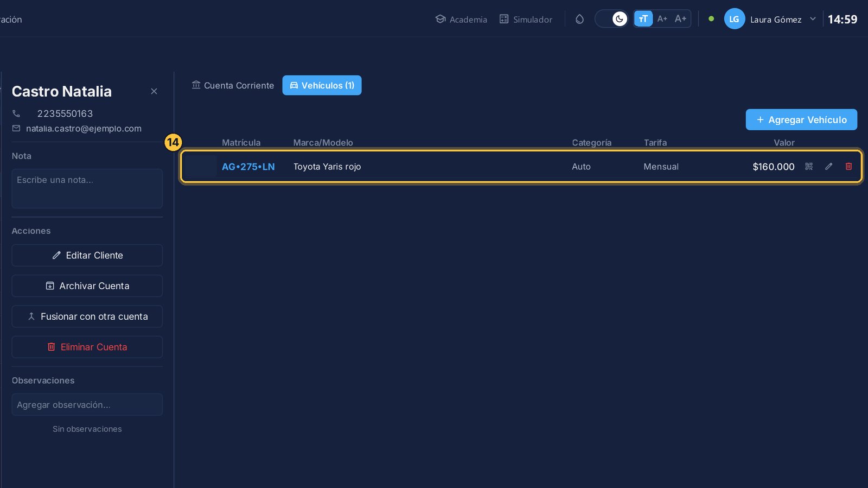
Task: Close the Castro Natalia client panel
Action: [x=154, y=91]
